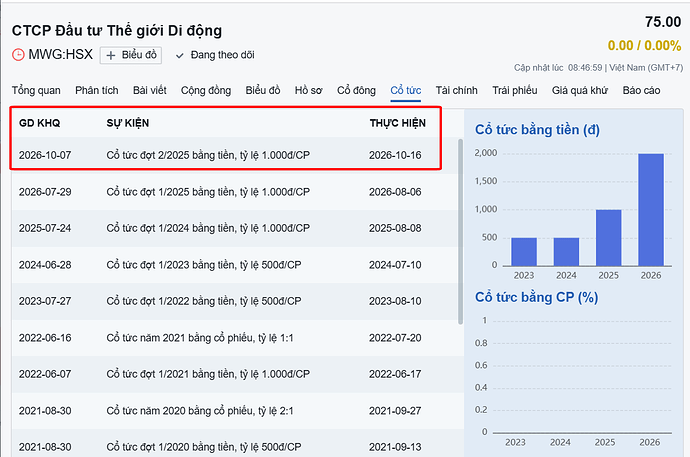The width and height of the screenshot is (690, 457).
Task: Click the red clock icon beside MWG:HSX
Action: pos(18,55)
